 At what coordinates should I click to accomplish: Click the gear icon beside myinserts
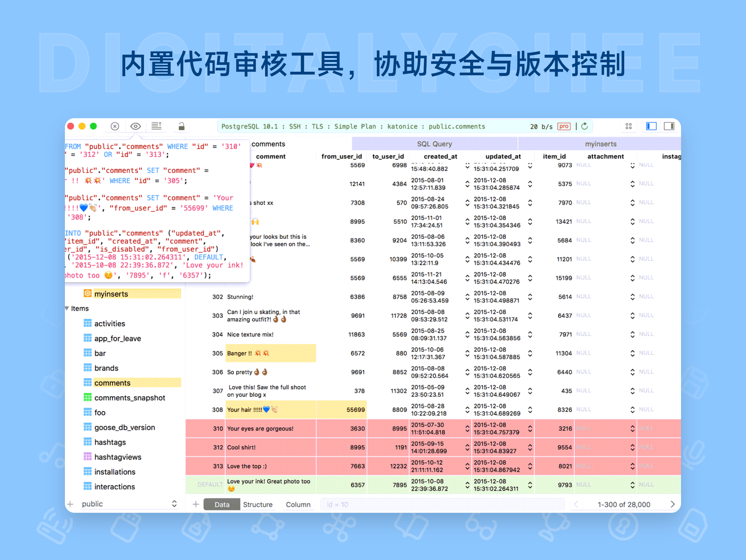click(87, 294)
